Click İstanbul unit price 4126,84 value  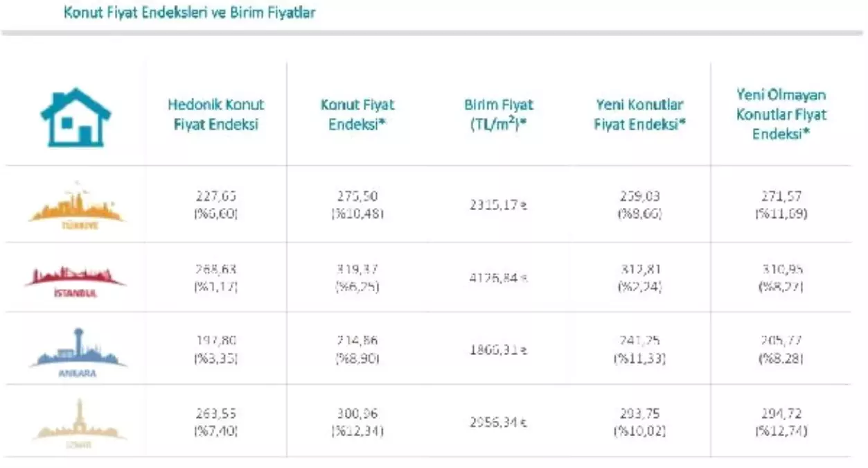(498, 278)
